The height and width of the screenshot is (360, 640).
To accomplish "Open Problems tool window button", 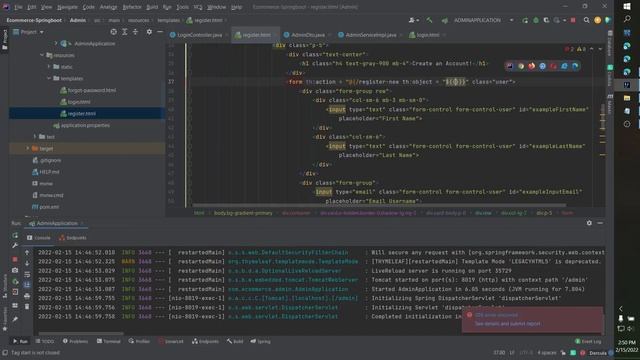I will pos(76,341).
